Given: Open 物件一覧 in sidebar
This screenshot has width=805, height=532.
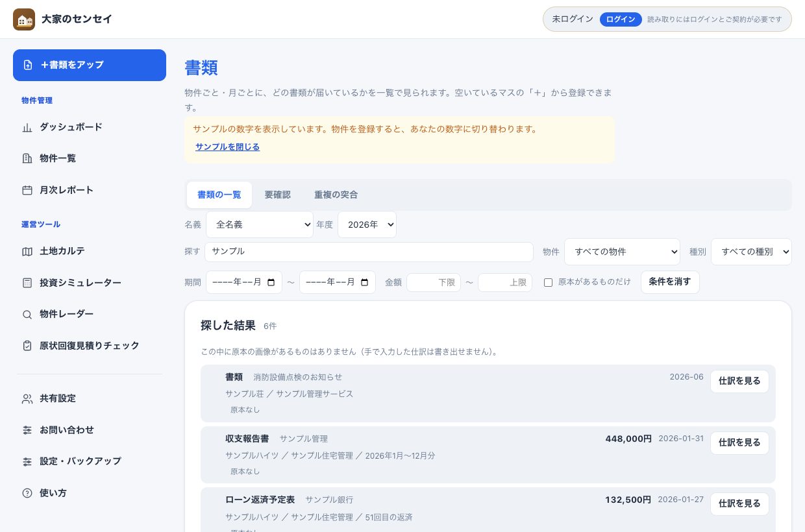Looking at the screenshot, I should [90, 158].
